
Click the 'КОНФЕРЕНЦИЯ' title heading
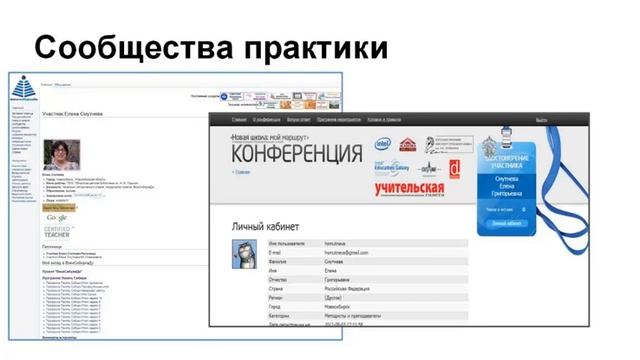(x=297, y=154)
